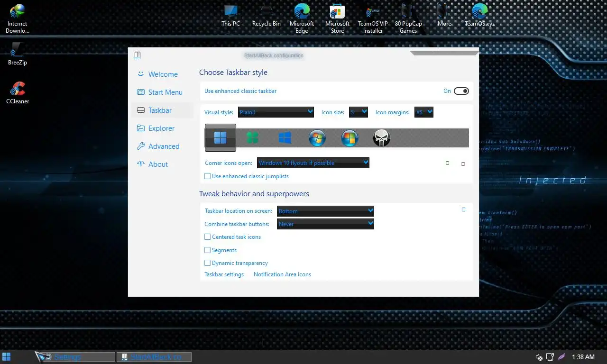Image resolution: width=607 pixels, height=364 pixels.
Task: Open Internet Download Manager desktop icon
Action: pos(17,19)
